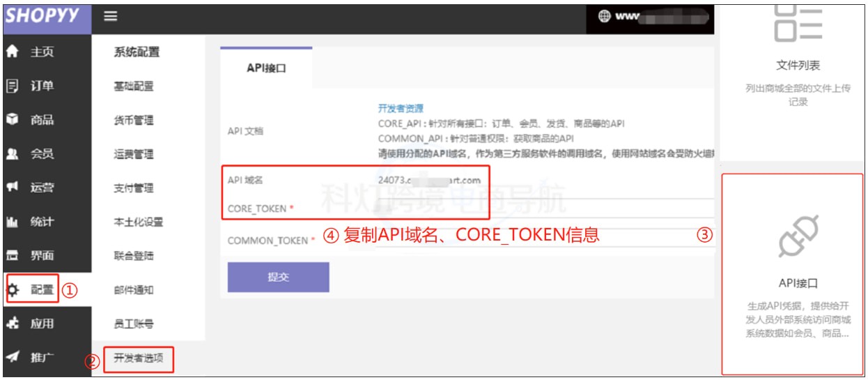Viewport: 868px width, 380px height.
Task: Toggle the hamburger menu in top bar
Action: click(110, 17)
